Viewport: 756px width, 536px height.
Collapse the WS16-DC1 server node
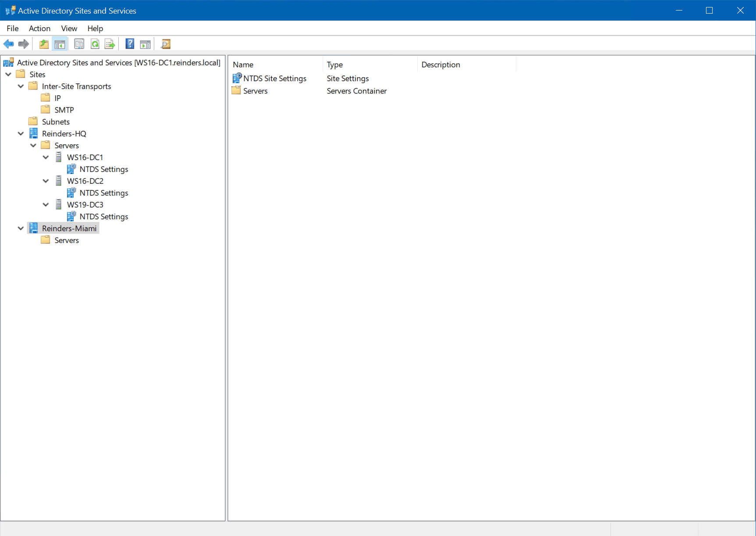(46, 157)
